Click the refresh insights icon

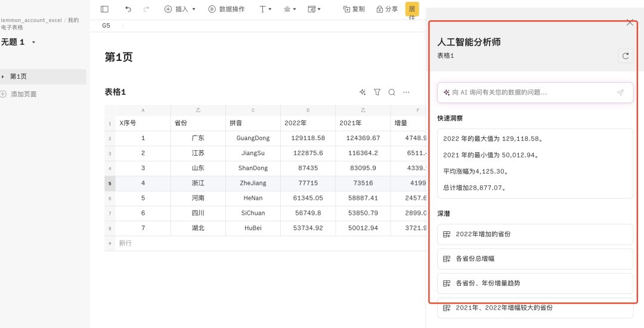click(x=626, y=56)
